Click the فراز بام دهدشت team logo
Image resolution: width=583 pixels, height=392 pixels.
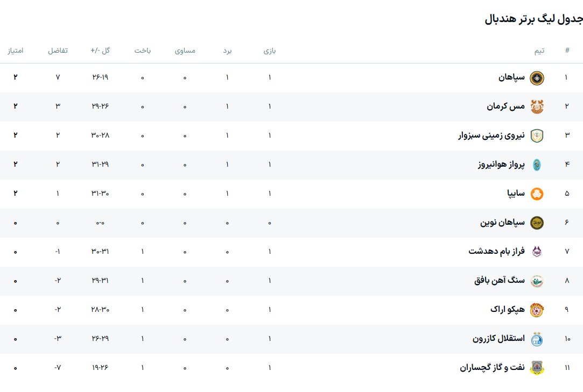pyautogui.click(x=537, y=252)
